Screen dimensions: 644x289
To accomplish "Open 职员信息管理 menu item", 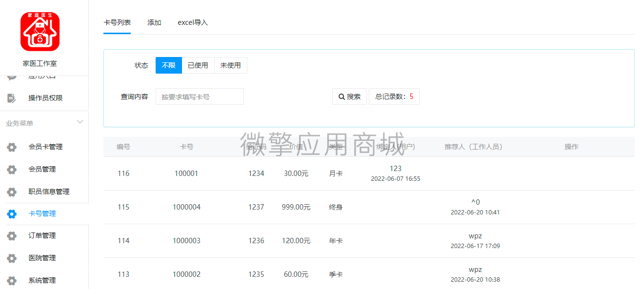I will [49, 192].
